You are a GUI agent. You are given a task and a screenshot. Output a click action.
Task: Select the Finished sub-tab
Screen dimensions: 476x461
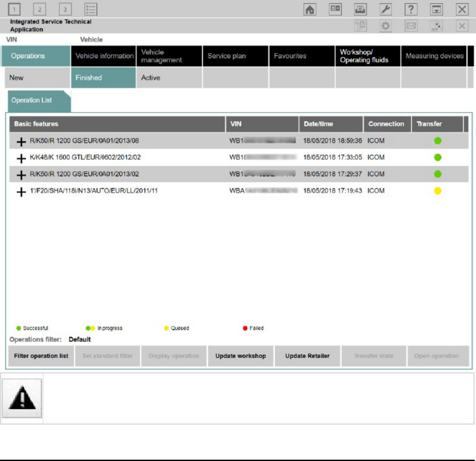103,78
